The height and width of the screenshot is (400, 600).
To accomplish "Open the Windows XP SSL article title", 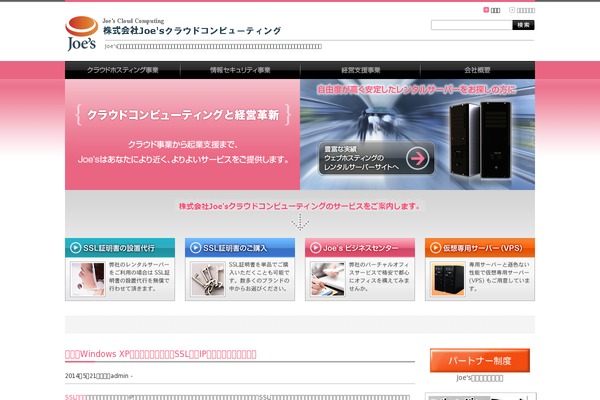I will [161, 354].
